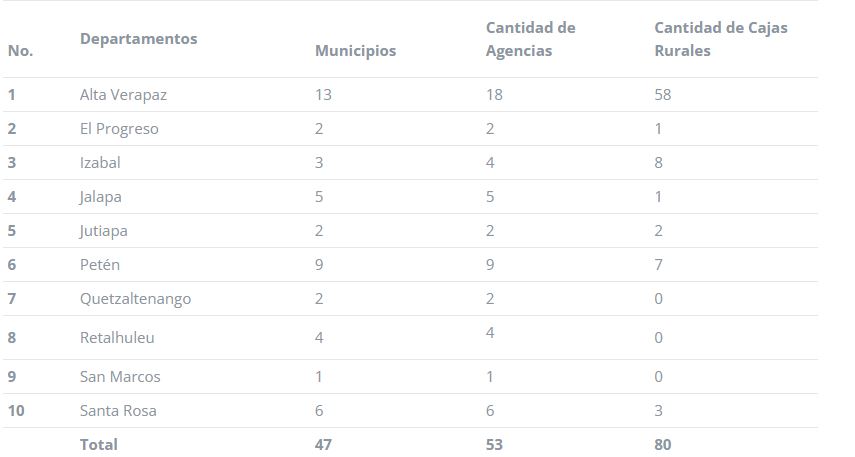Viewport: 855px width, 457px height.
Task: Click the Total row label
Action: click(99, 444)
